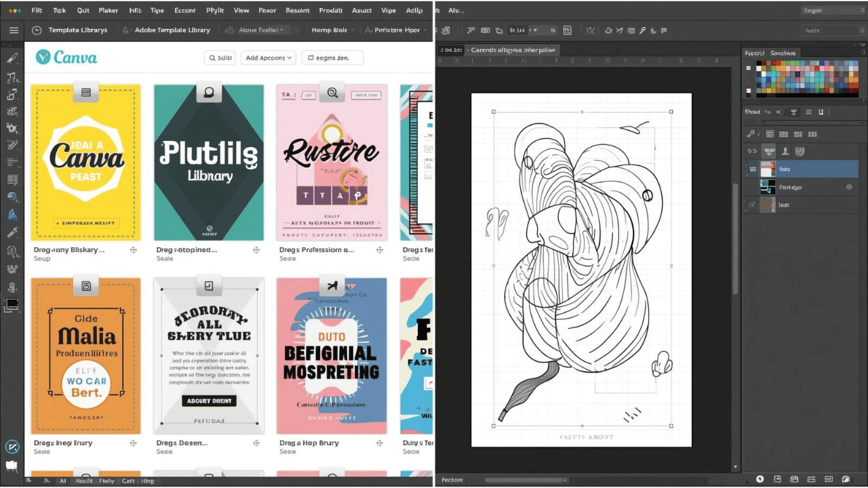Click the link icon next to the Portfolio layer
The height and width of the screenshot is (488, 868).
pos(849,187)
